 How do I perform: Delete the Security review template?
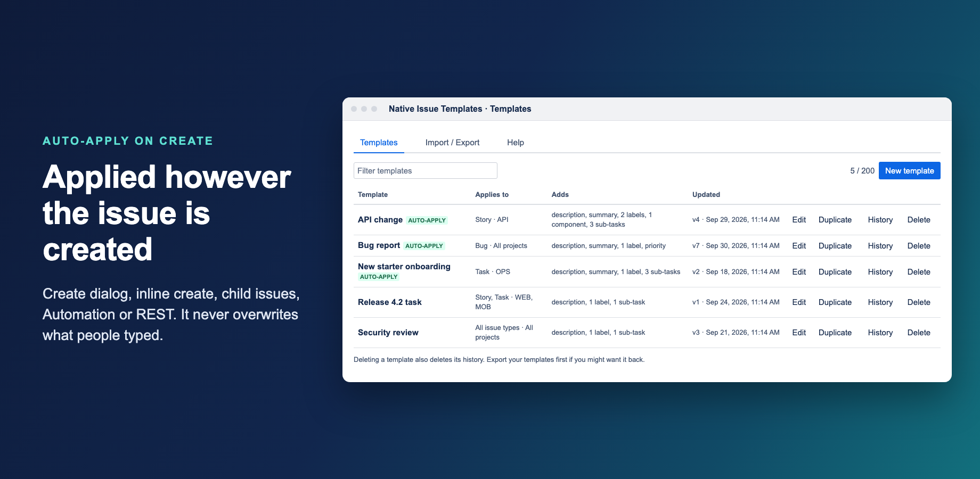[919, 333]
